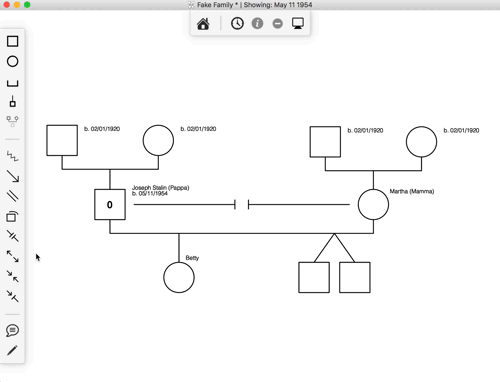
Task: Pick the zigzag conflict line tool
Action: pyautogui.click(x=13, y=156)
